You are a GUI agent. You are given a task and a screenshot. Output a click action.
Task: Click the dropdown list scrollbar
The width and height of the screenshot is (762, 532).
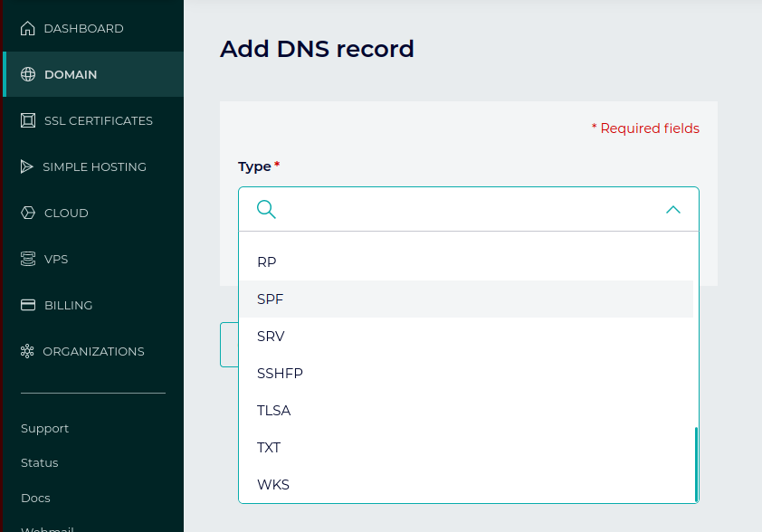[696, 461]
